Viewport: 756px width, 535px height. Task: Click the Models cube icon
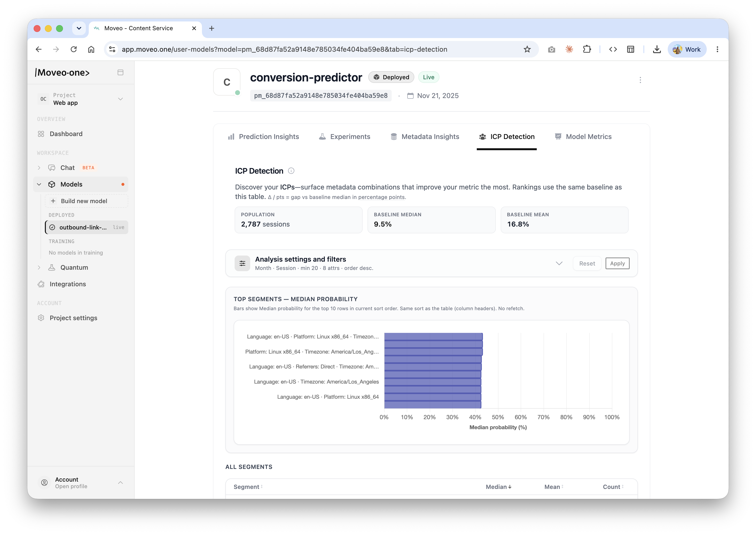[x=52, y=184]
